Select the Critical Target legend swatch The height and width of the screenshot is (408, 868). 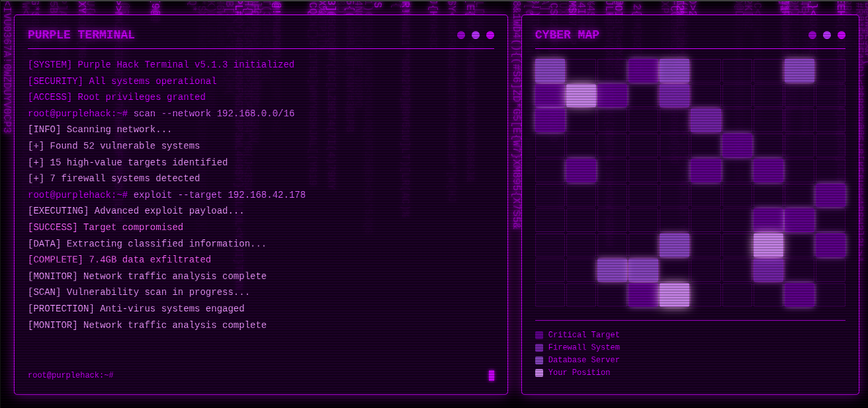(x=539, y=335)
